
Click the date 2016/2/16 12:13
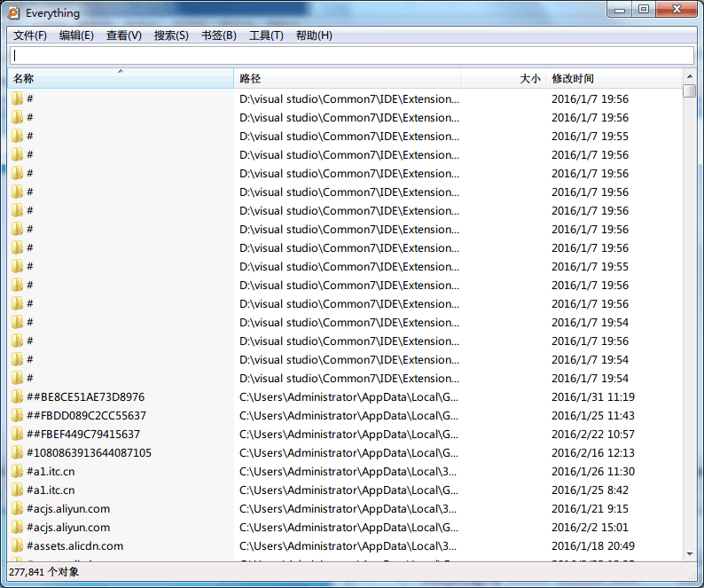pyautogui.click(x=593, y=453)
